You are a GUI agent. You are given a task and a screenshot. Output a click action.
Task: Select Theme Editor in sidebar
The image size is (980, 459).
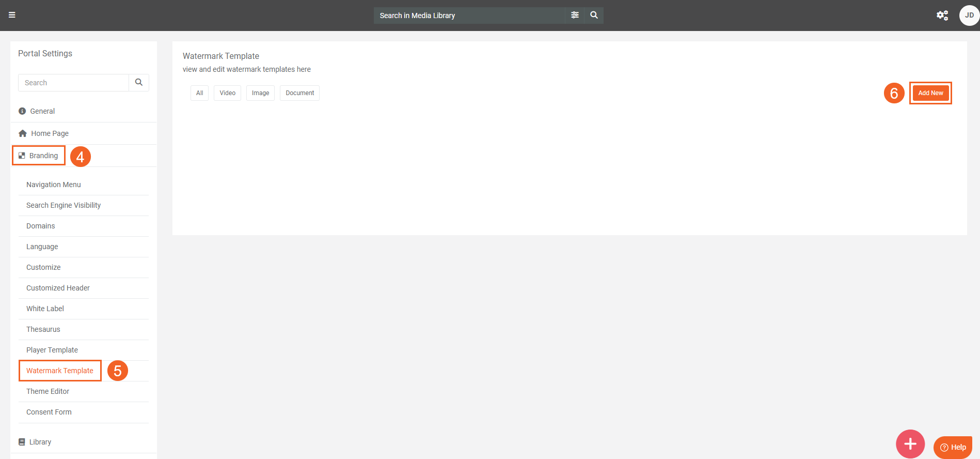[x=48, y=391]
